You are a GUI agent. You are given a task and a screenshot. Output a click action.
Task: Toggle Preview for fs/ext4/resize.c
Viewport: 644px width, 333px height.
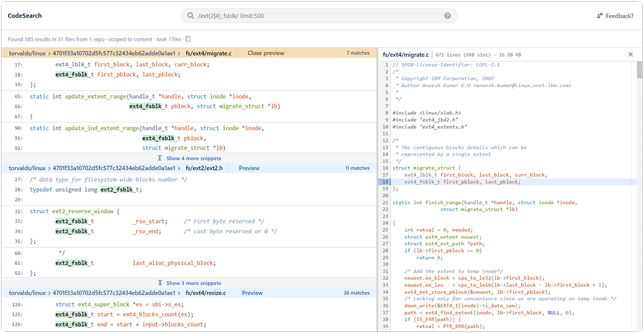click(x=252, y=293)
